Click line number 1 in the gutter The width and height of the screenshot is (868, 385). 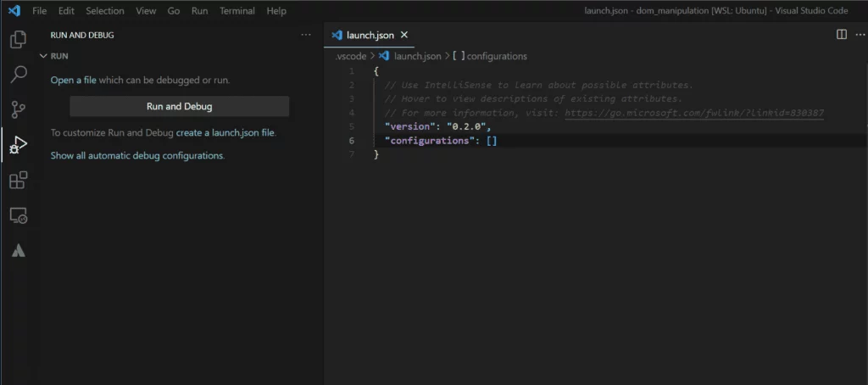tap(351, 71)
